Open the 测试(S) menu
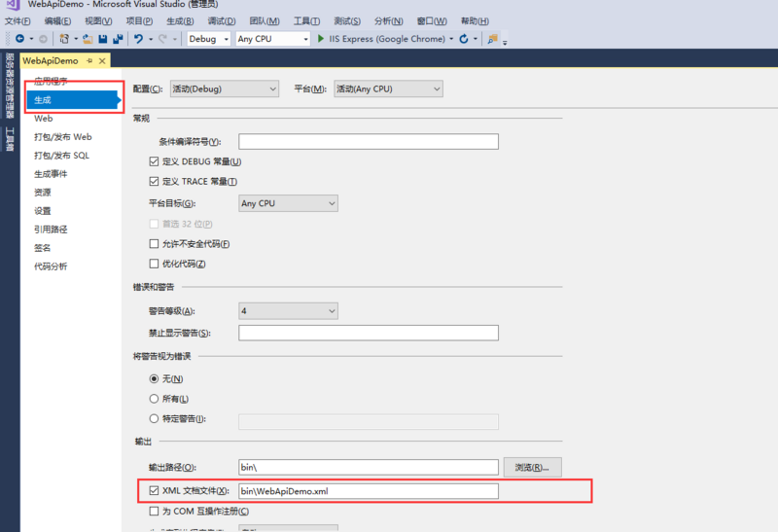The width and height of the screenshot is (778, 532). tap(347, 20)
